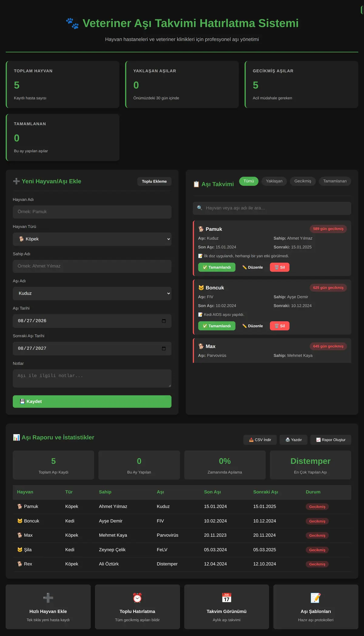The height and width of the screenshot is (636, 364).
Task: Filter schedule by Gecikmiş
Action: click(x=303, y=181)
